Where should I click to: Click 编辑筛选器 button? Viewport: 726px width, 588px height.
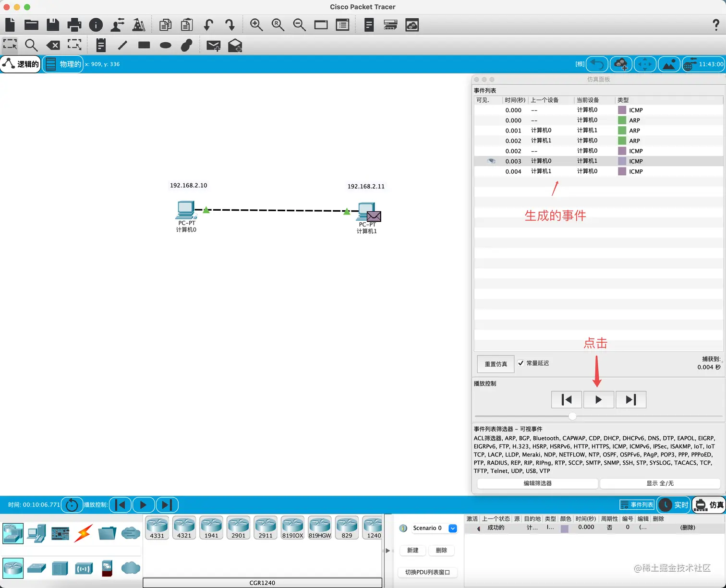click(537, 483)
